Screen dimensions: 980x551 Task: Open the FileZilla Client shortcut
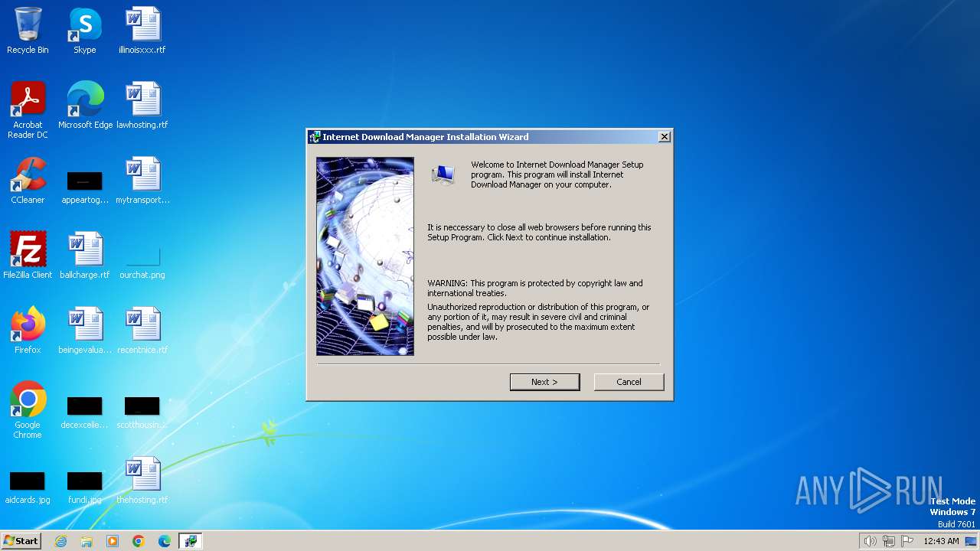click(28, 256)
